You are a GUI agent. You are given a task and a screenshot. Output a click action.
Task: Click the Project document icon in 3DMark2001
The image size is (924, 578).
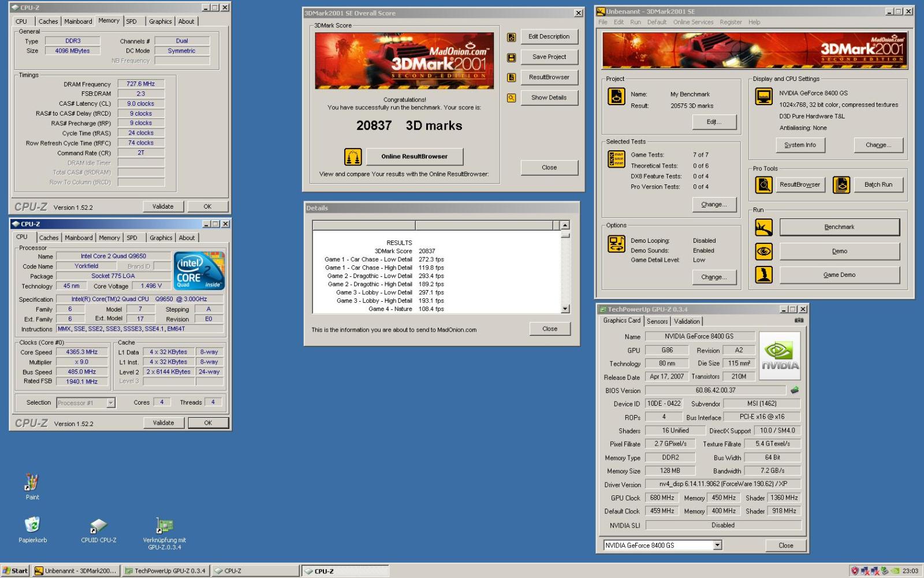point(616,97)
